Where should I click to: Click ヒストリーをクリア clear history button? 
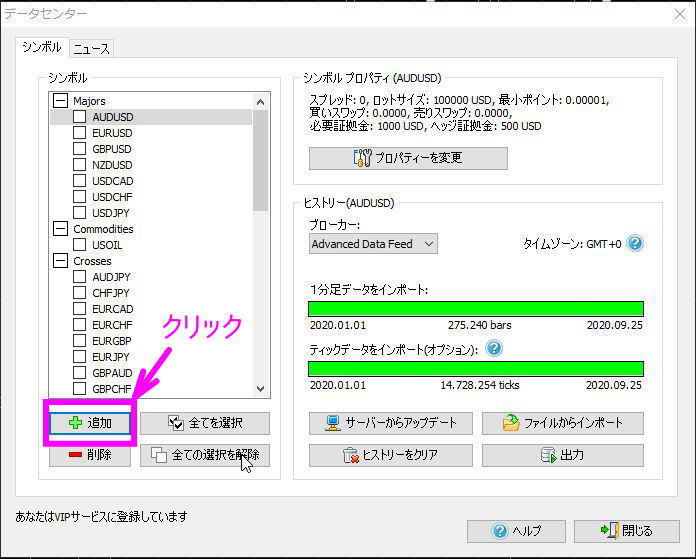pyautogui.click(x=391, y=455)
